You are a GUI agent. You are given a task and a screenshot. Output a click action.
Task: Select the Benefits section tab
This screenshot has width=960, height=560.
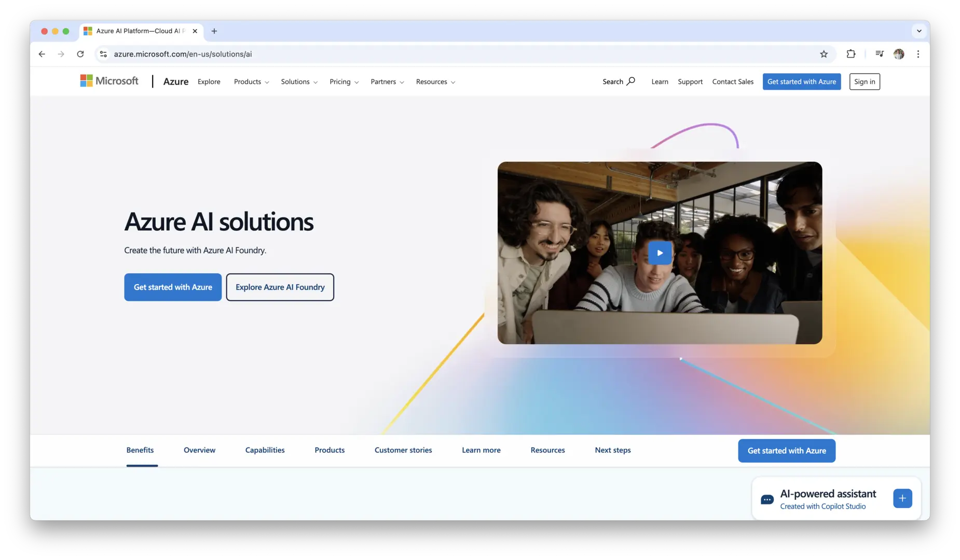click(140, 450)
